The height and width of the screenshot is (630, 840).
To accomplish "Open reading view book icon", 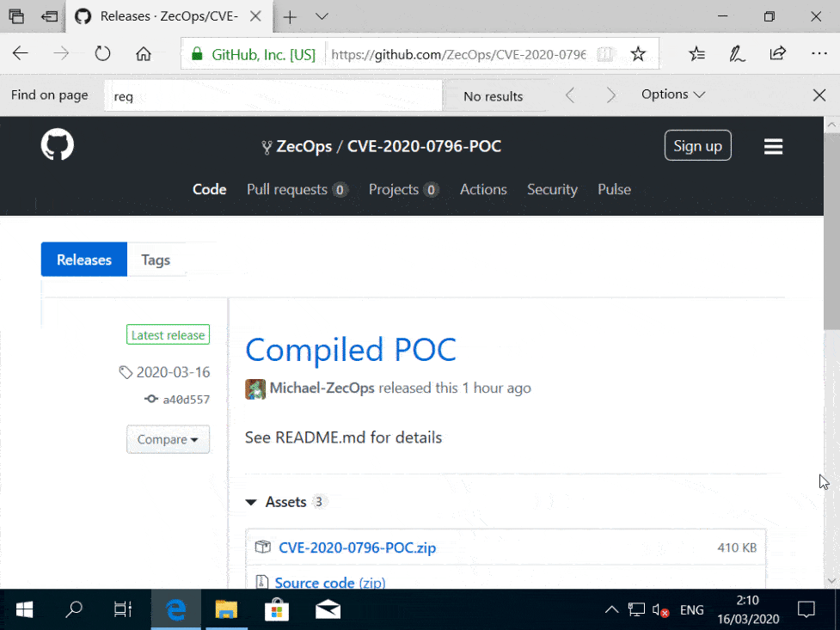I will coord(604,53).
